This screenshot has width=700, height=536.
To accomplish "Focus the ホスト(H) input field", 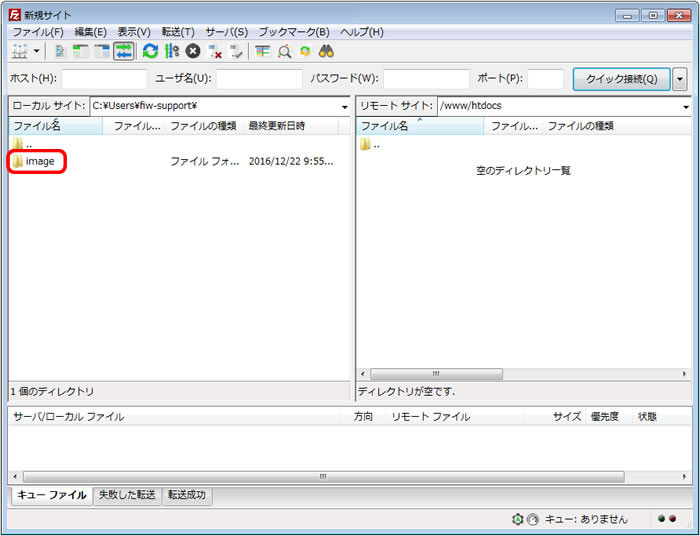I will tap(104, 79).
